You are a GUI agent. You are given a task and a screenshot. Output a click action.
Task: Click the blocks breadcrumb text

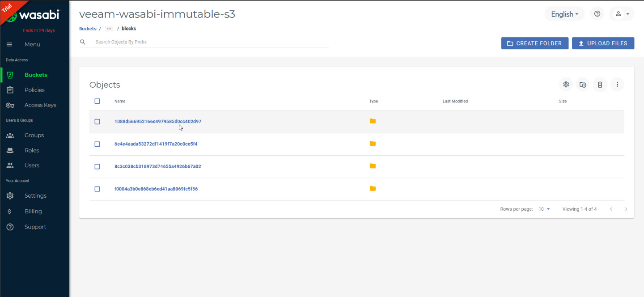tap(129, 29)
